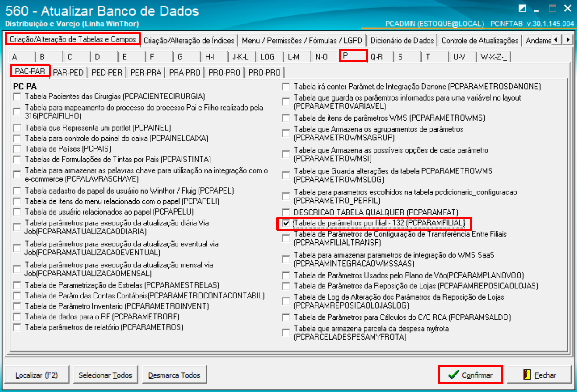Click the Confirmar button
This screenshot has height=392, width=577.
tap(470, 375)
